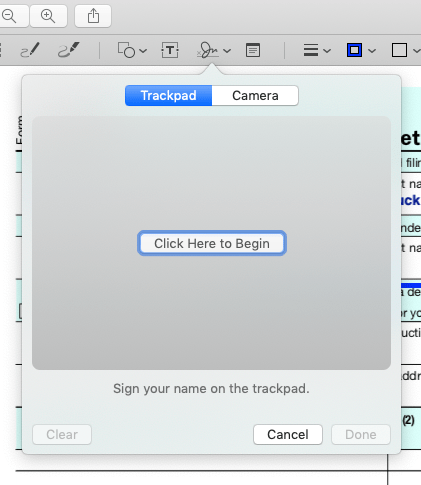Click the white Fill Color swatch
421x485 pixels.
399,50
